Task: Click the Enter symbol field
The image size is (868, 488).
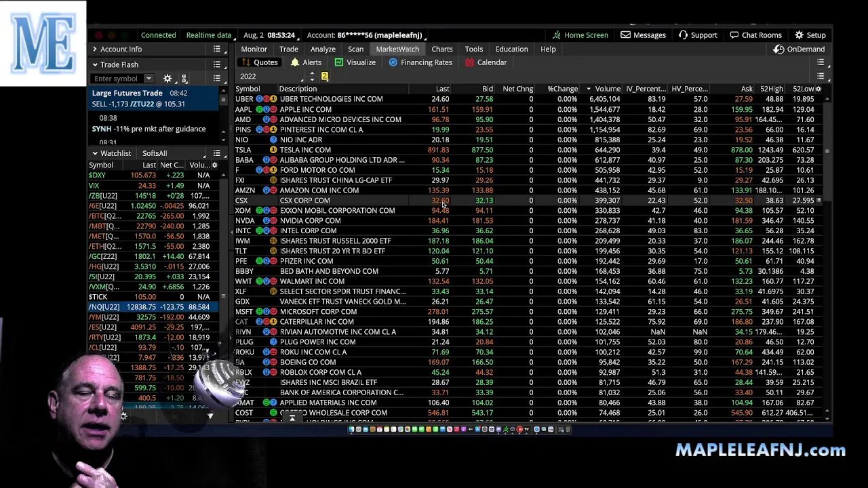Action: pos(117,79)
